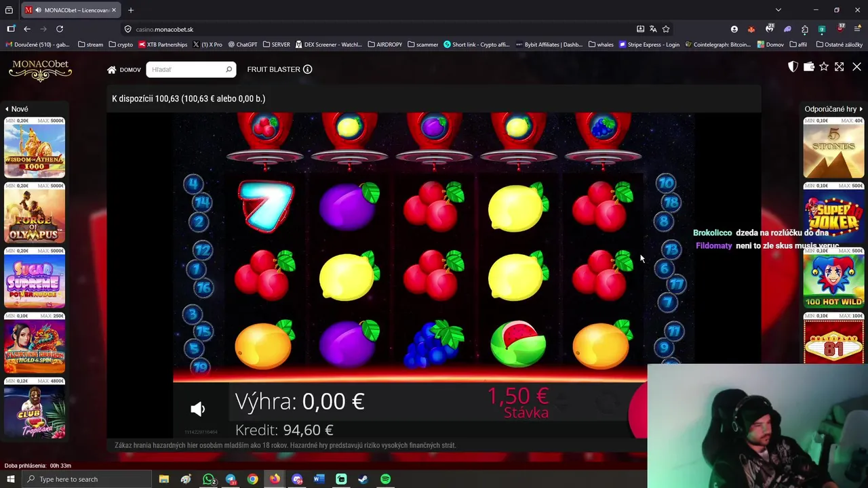The image size is (868, 488).
Task: Open Steam from the taskbar
Action: click(363, 479)
